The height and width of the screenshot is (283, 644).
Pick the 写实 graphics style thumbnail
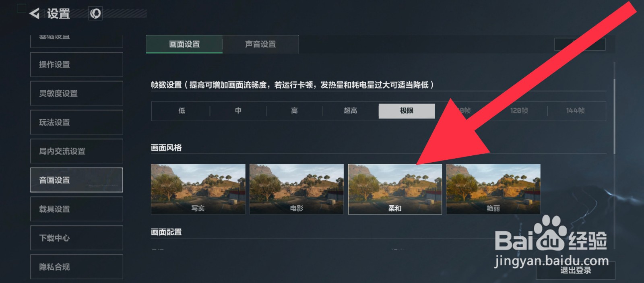click(x=198, y=189)
